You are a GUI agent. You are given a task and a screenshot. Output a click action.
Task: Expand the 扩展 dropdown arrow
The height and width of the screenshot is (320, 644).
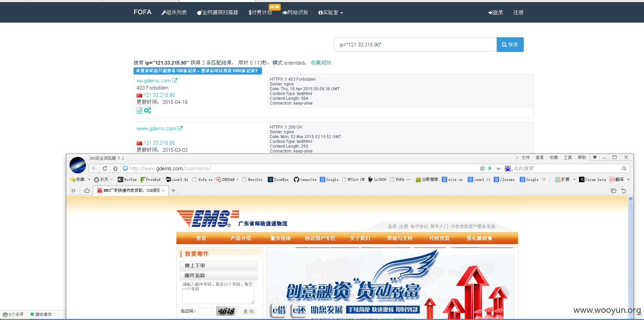(x=574, y=179)
